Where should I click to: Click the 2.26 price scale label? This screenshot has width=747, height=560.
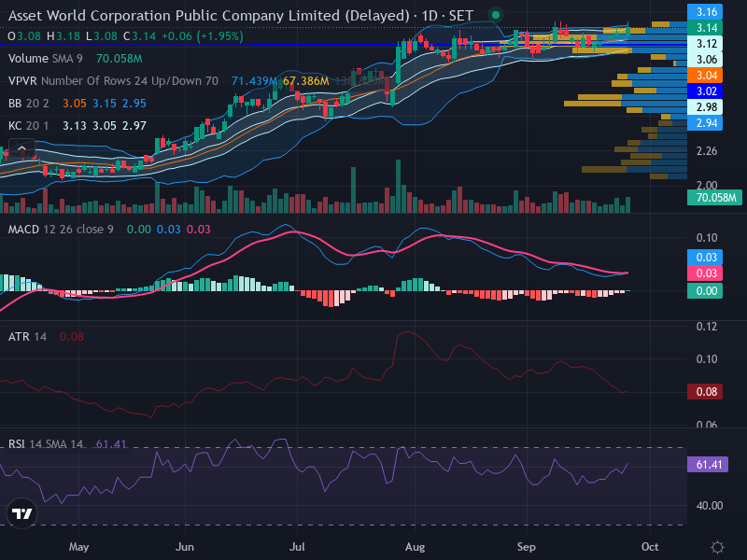pos(707,151)
